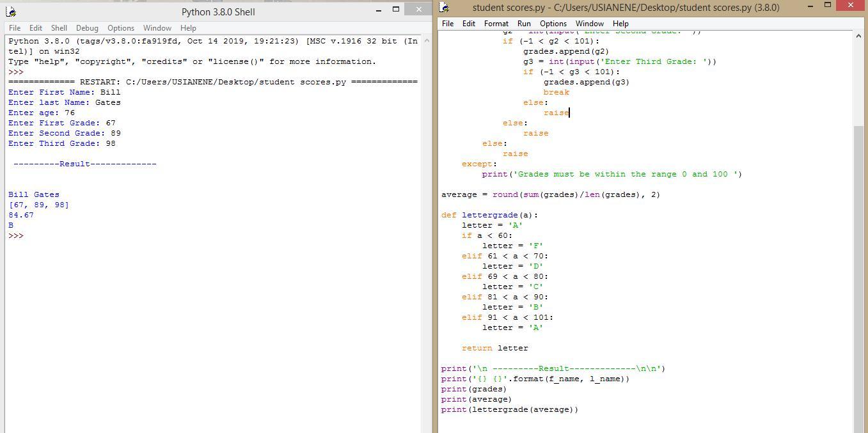Open the File menu in Python Shell
Viewport: 868px width, 433px height.
click(x=15, y=28)
